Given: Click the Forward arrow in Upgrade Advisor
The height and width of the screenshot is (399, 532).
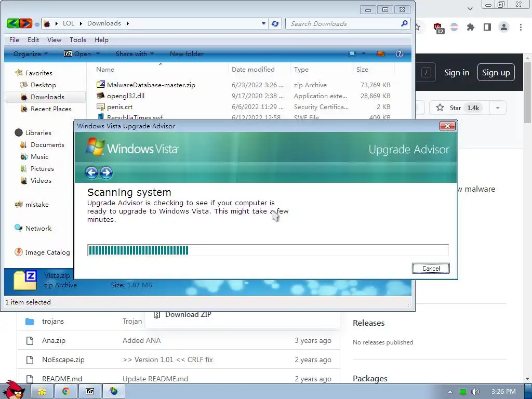Looking at the screenshot, I should 106,172.
